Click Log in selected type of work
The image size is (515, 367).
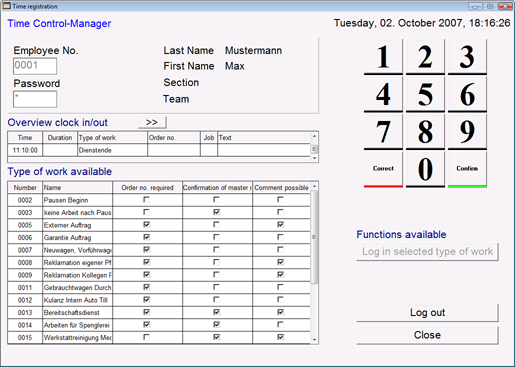[x=427, y=252]
